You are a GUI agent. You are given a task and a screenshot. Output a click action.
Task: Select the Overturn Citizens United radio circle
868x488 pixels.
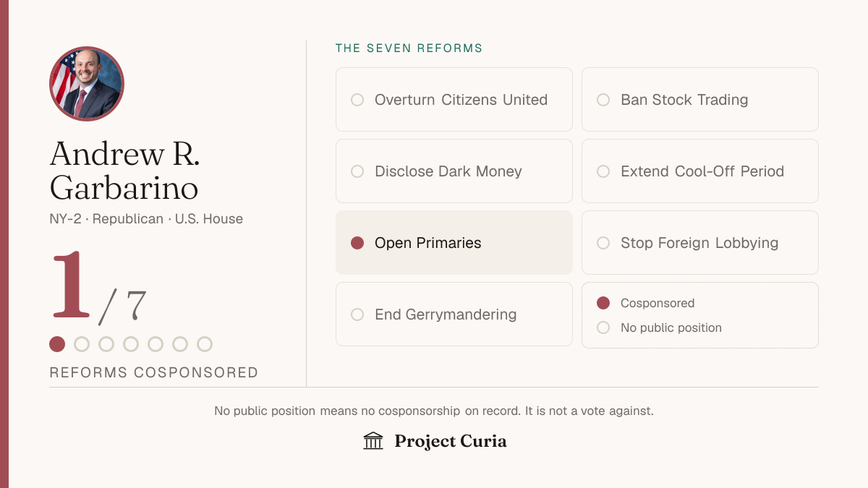coord(357,100)
